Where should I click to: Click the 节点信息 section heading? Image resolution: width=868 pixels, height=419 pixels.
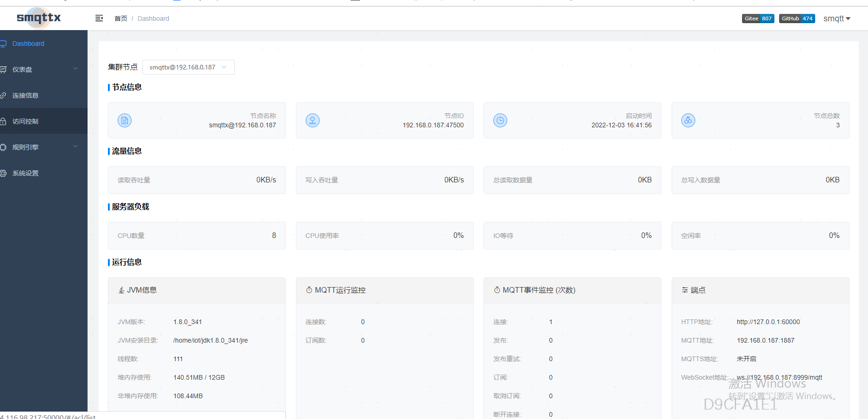[x=127, y=87]
